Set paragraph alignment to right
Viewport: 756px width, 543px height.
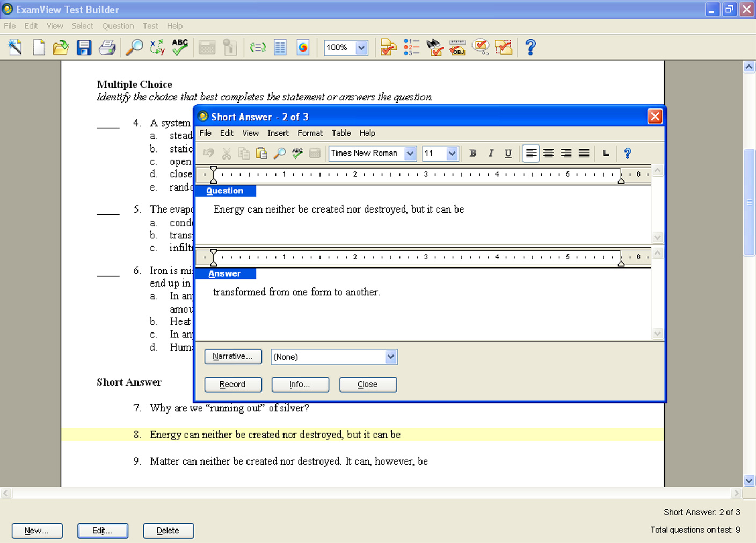[566, 154]
